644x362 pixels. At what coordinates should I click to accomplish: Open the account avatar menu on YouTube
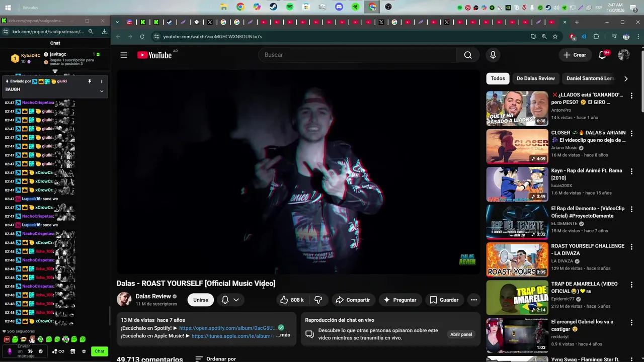[x=624, y=55]
